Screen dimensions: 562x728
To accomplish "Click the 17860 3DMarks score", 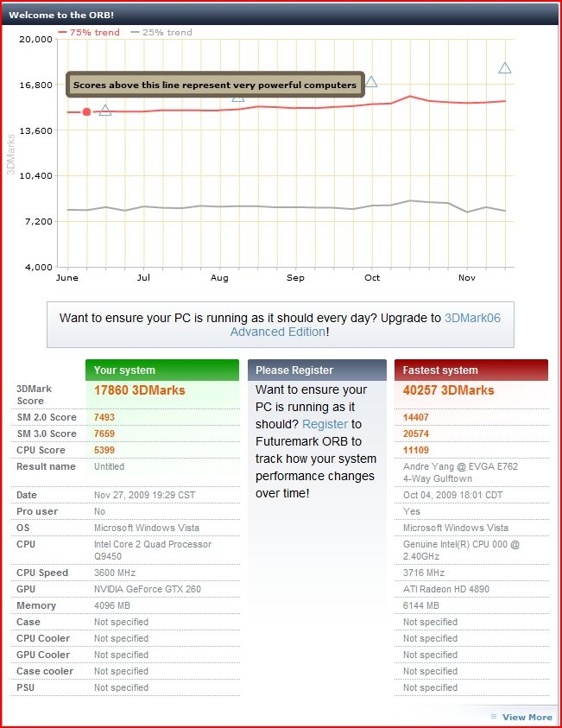I will 140,390.
